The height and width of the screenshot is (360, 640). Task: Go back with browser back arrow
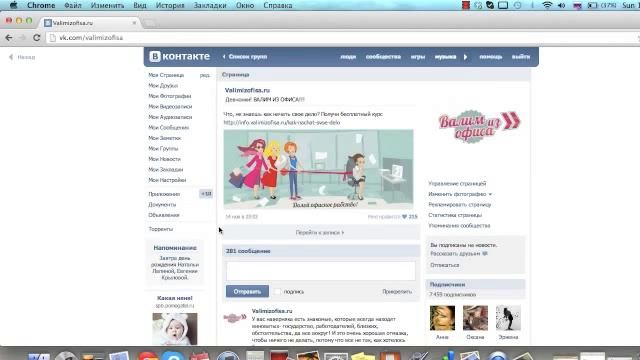(9, 38)
